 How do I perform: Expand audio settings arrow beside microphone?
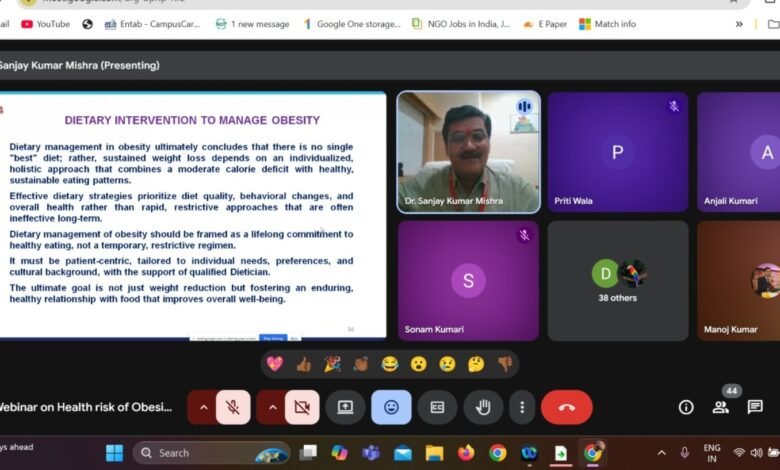click(203, 407)
